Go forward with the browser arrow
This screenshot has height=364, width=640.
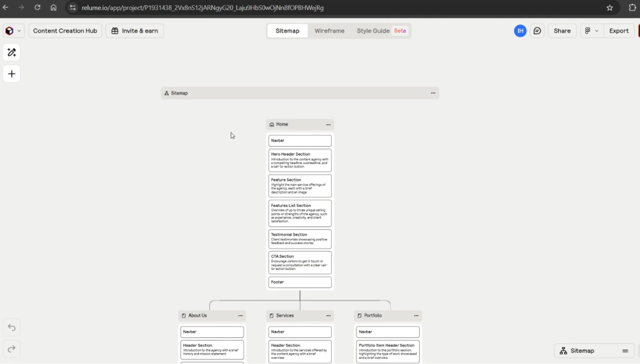click(21, 8)
